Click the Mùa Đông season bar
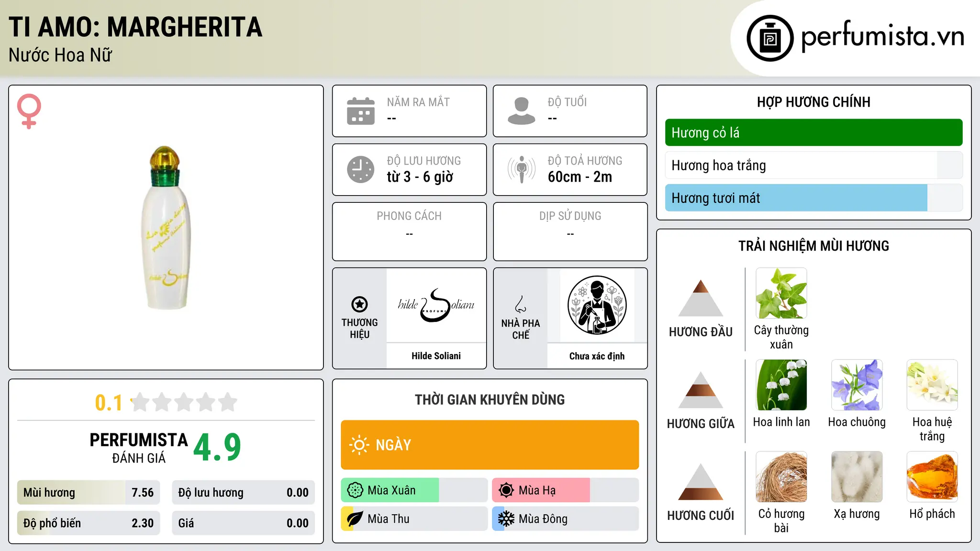Image resolution: width=980 pixels, height=551 pixels. click(x=565, y=519)
